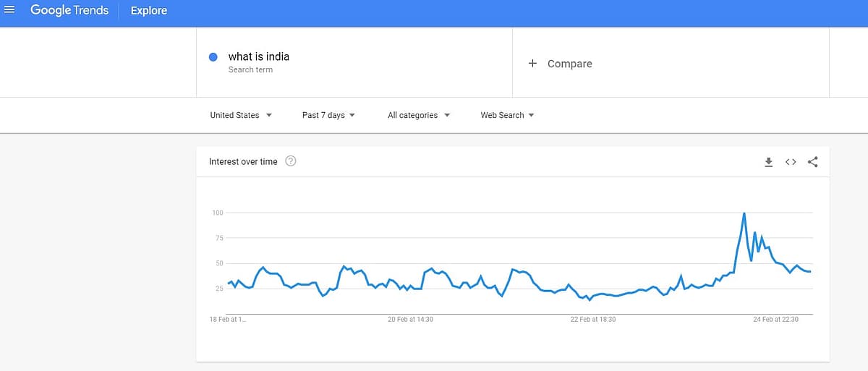Viewport: 868px width, 371px height.
Task: Share the interest over time chart
Action: tap(812, 162)
